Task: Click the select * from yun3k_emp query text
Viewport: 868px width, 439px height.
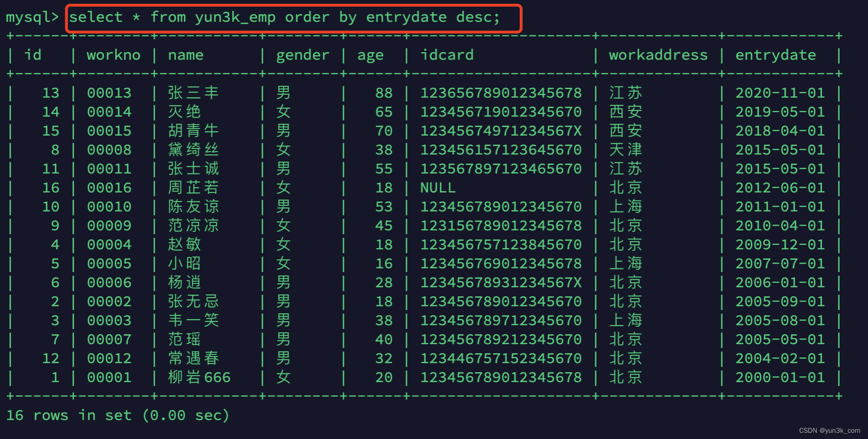Action: click(284, 18)
